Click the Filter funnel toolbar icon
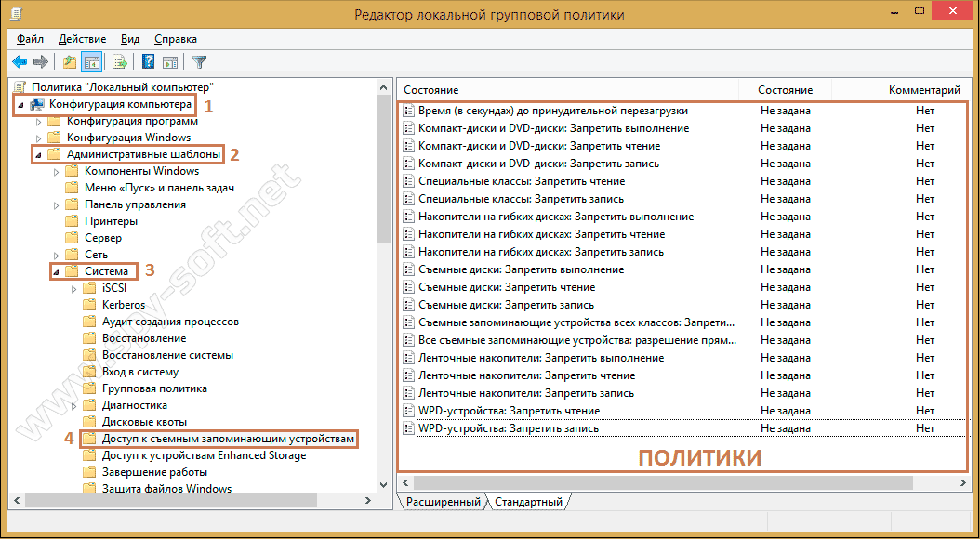Screen dimensions: 980x539 (199, 62)
